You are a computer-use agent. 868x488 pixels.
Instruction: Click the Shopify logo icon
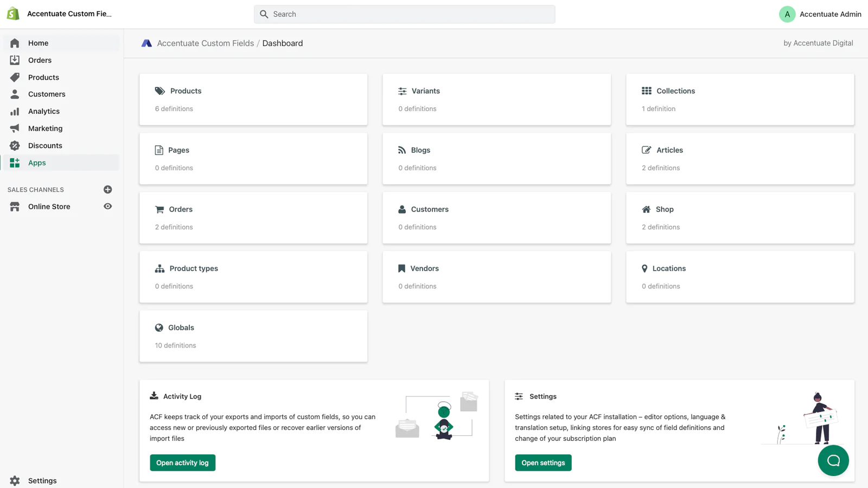tap(13, 14)
